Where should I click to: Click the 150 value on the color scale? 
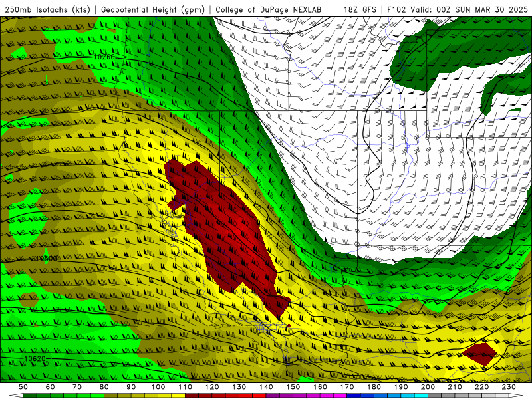click(293, 387)
